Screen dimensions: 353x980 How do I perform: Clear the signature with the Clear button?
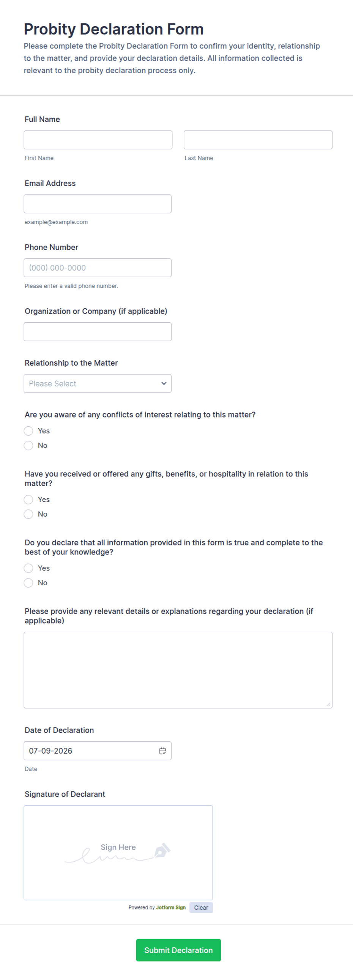(201, 908)
